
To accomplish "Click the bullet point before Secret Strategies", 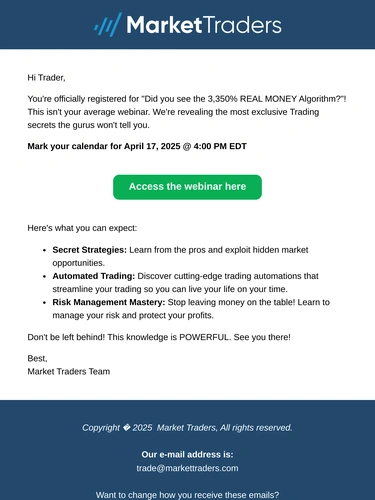I will coord(44,250).
